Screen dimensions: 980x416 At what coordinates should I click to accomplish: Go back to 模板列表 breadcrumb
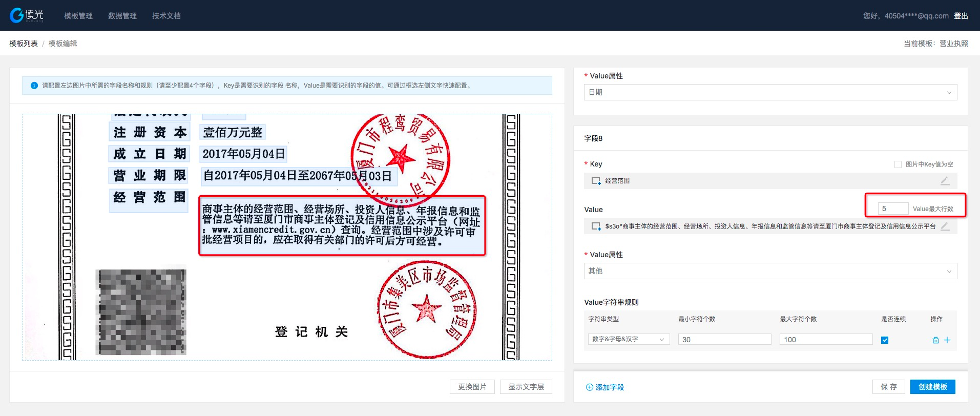pos(24,44)
